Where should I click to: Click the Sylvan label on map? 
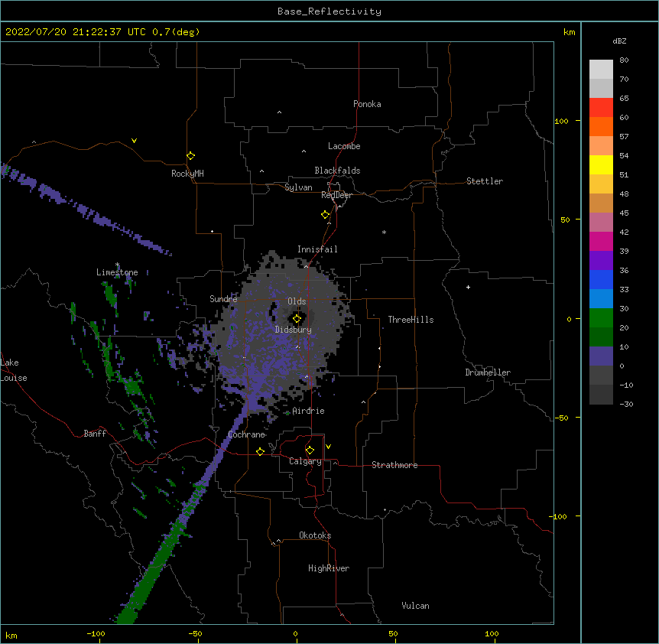[x=298, y=187]
